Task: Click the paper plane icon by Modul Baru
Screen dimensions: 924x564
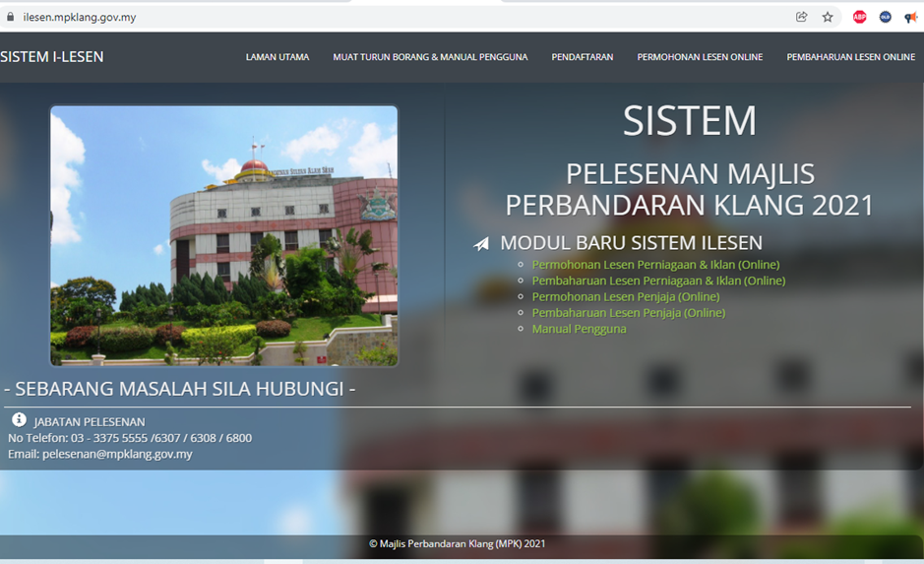Action: [481, 243]
